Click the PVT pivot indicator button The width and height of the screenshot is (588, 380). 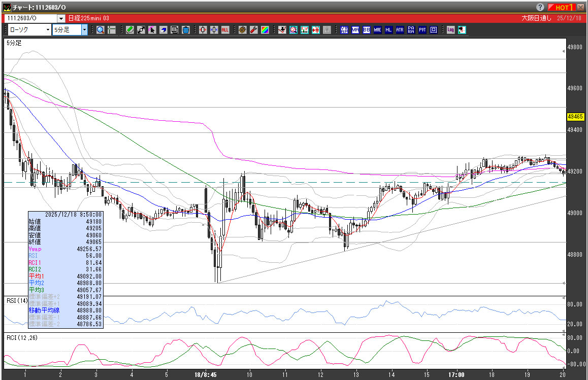point(422,30)
